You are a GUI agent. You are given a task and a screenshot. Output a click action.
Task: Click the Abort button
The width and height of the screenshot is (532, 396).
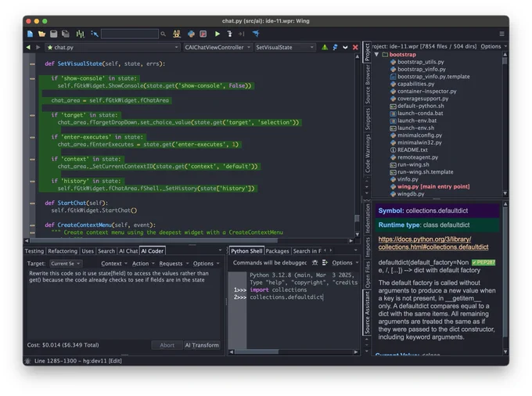[167, 345]
